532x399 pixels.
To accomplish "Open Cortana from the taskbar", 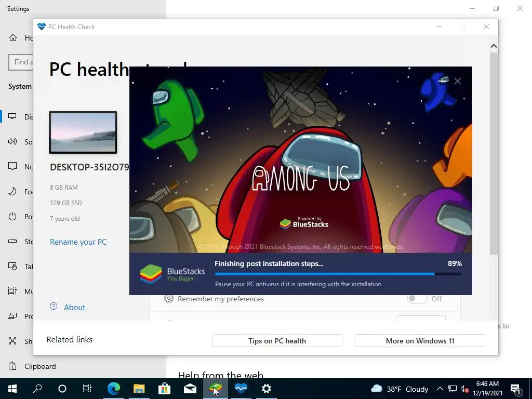I will tap(62, 389).
